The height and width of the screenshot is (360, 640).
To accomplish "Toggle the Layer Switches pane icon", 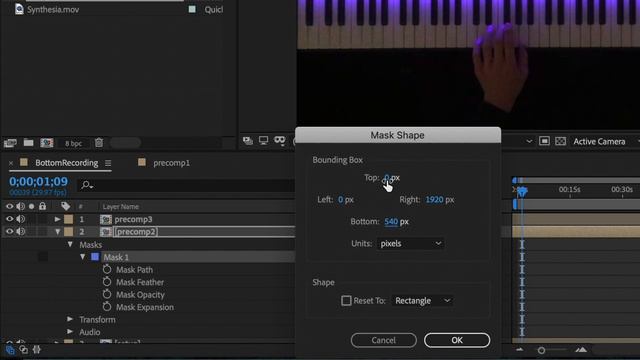I will click(10, 350).
